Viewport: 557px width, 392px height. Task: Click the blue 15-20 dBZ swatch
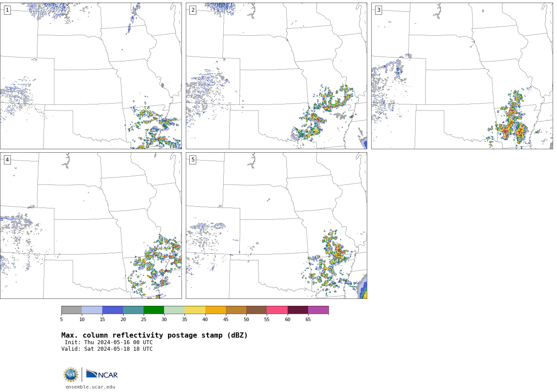coord(113,310)
